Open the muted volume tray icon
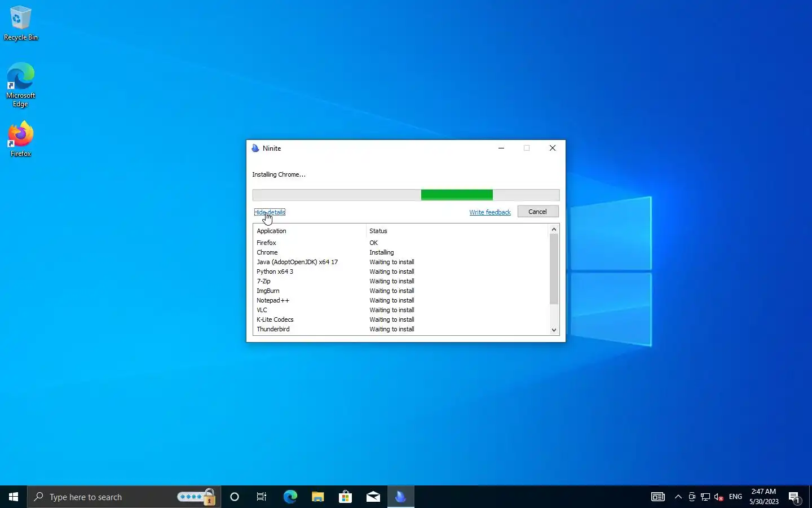 tap(719, 497)
